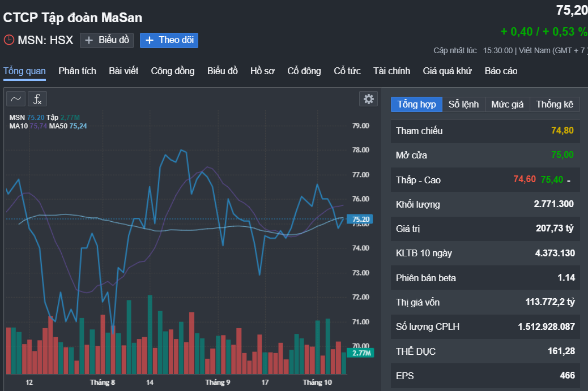The image size is (588, 391).
Task: Follow the stock with Theo dõi button
Action: point(169,40)
